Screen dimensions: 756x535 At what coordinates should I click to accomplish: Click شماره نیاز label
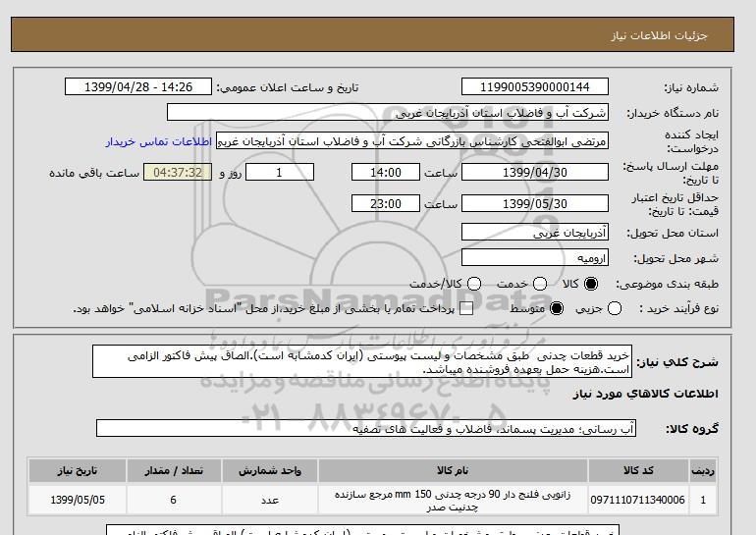(691, 87)
